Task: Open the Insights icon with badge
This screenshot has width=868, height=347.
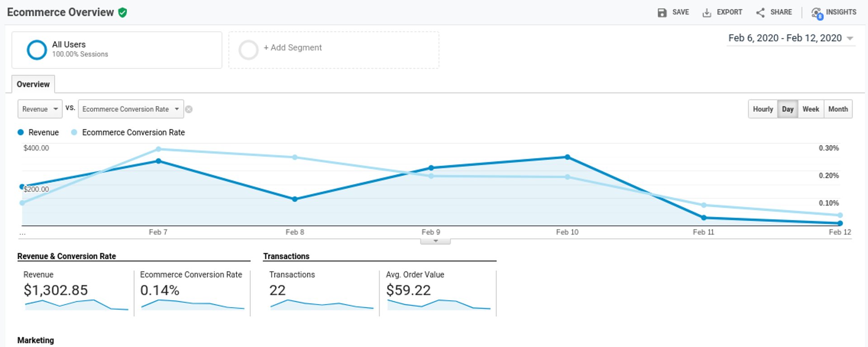Action: [x=817, y=13]
